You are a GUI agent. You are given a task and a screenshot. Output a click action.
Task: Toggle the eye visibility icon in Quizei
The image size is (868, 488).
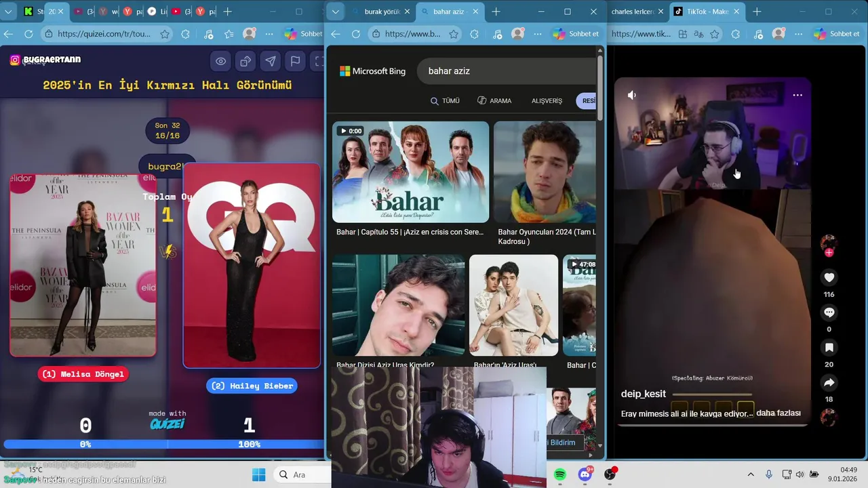coord(221,62)
